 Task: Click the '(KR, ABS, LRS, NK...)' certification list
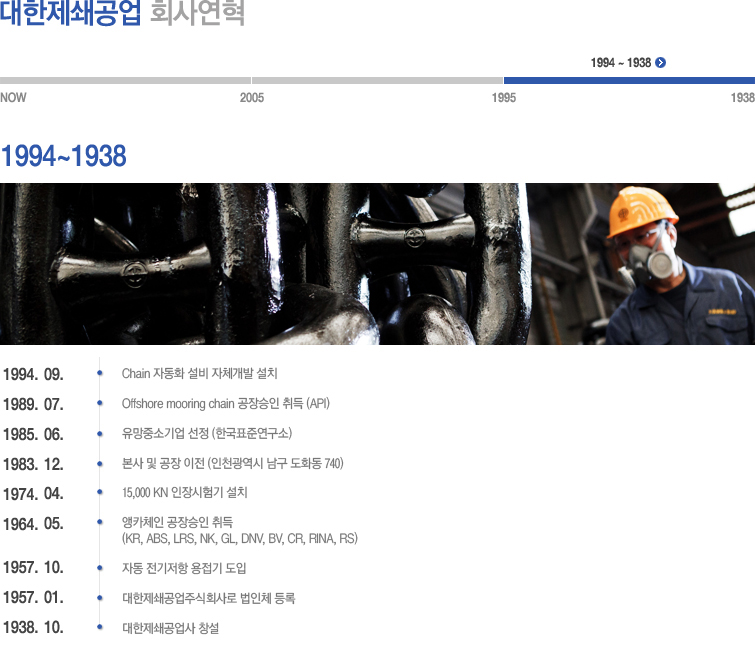coord(239,538)
